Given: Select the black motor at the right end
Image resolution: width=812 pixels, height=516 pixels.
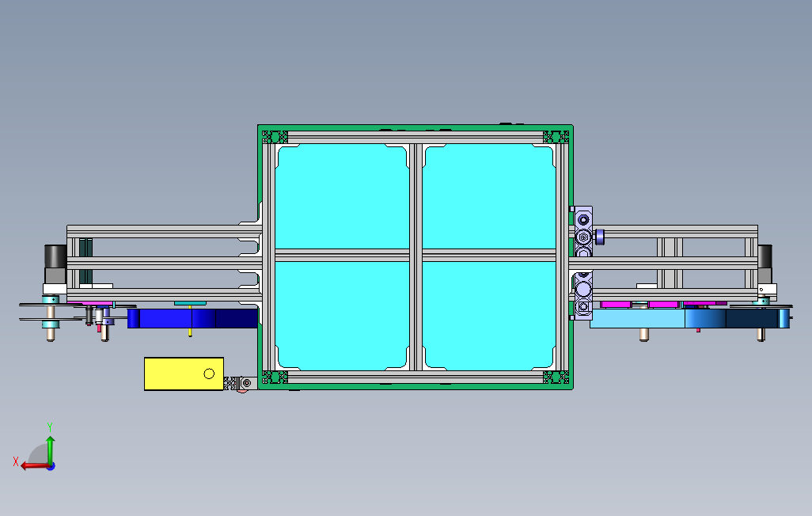Looking at the screenshot, I should pyautogui.click(x=765, y=257).
